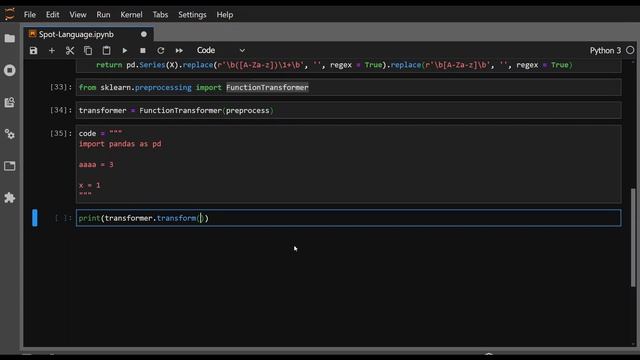Image resolution: width=640 pixels, height=360 pixels.
Task: Click cell 35 with the code string
Action: point(349,164)
